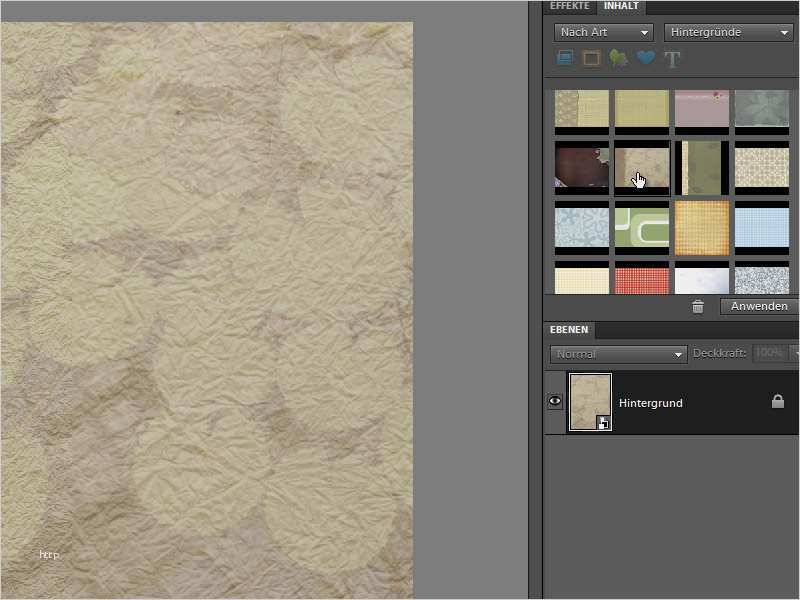Click the blue heart Shapes filter icon
This screenshot has height=600, width=800.
pyautogui.click(x=646, y=58)
